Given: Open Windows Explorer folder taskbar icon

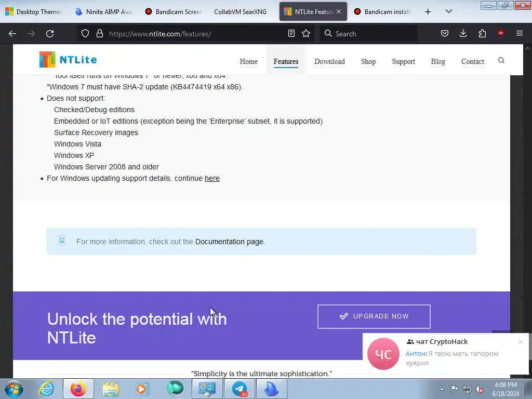Looking at the screenshot, I should (111, 389).
